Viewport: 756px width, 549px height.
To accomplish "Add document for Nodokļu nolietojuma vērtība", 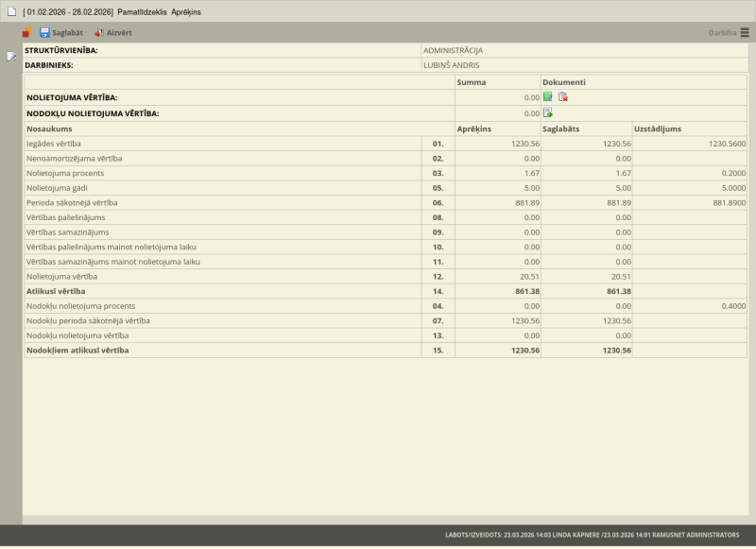I will (x=548, y=112).
